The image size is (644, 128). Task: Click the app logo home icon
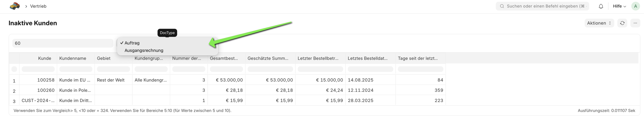15,6
